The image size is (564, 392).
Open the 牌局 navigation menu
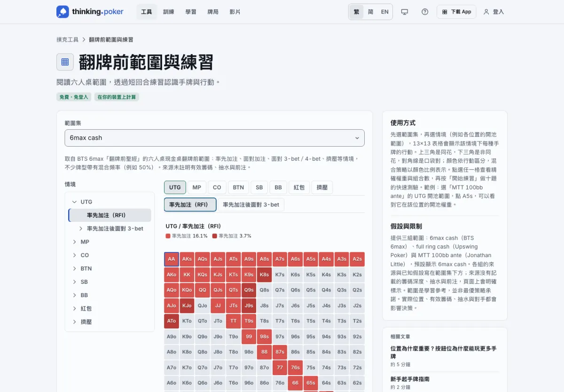(x=213, y=12)
